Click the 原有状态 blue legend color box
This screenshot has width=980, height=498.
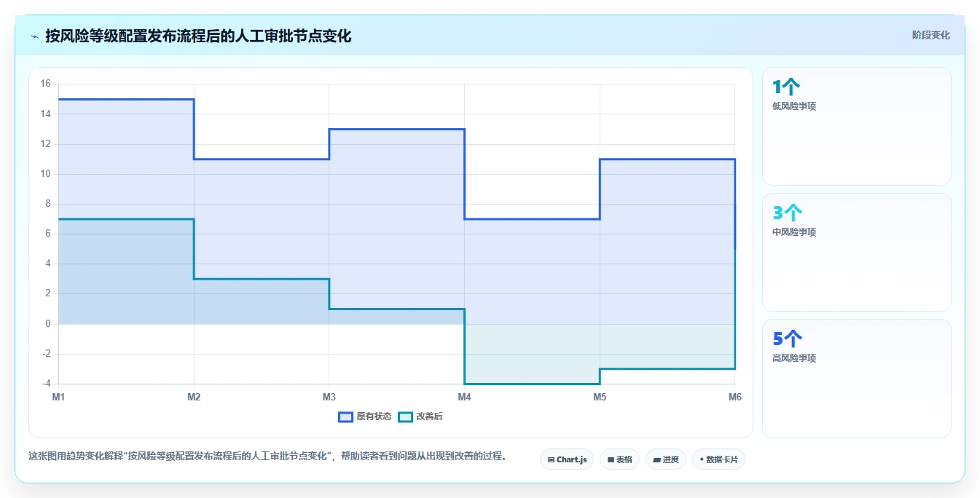(345, 416)
